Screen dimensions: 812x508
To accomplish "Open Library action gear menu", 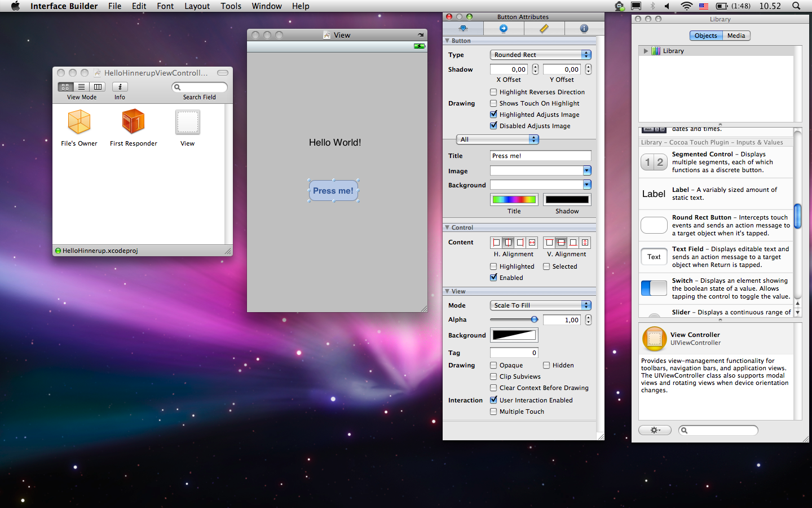I will click(x=655, y=430).
